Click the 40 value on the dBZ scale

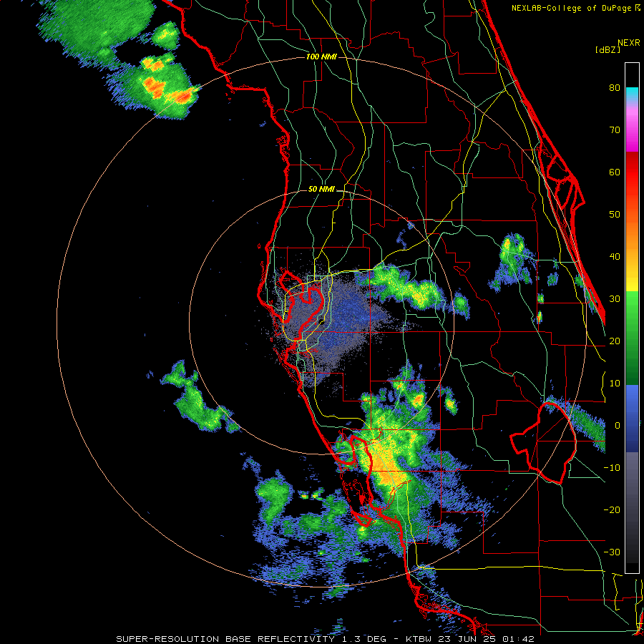[615, 257]
